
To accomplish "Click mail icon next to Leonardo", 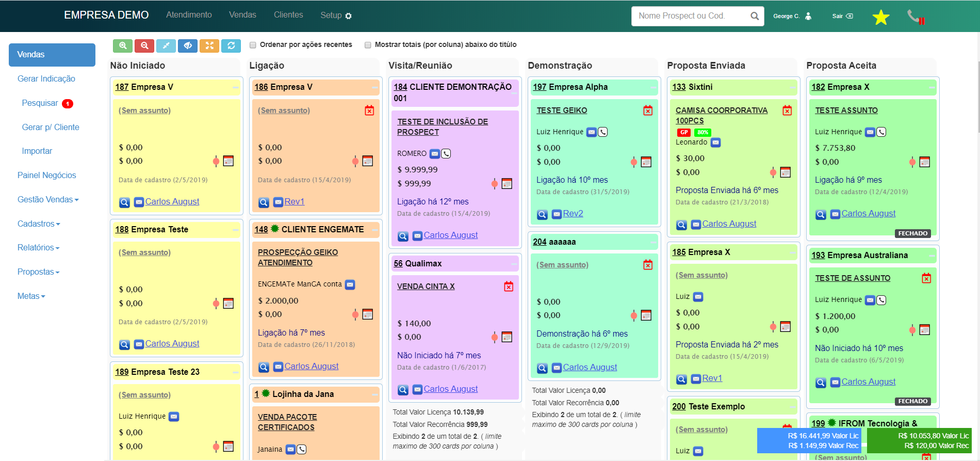I will (716, 142).
